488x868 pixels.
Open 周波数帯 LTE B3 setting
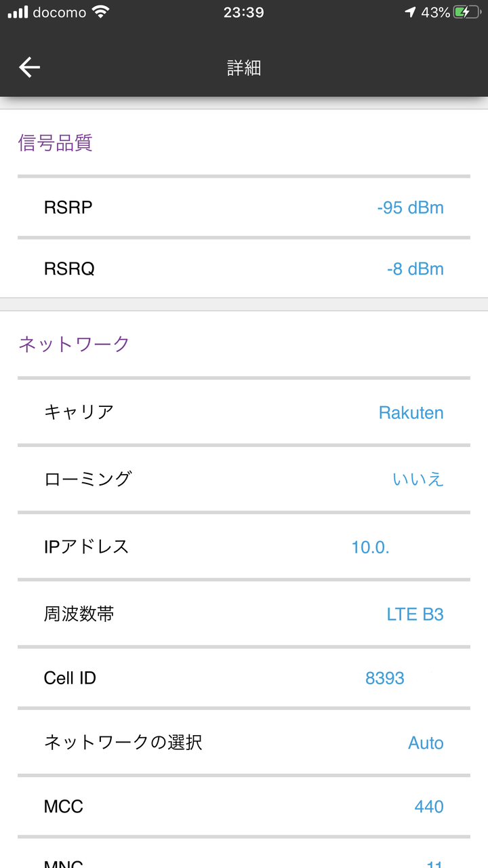click(244, 614)
